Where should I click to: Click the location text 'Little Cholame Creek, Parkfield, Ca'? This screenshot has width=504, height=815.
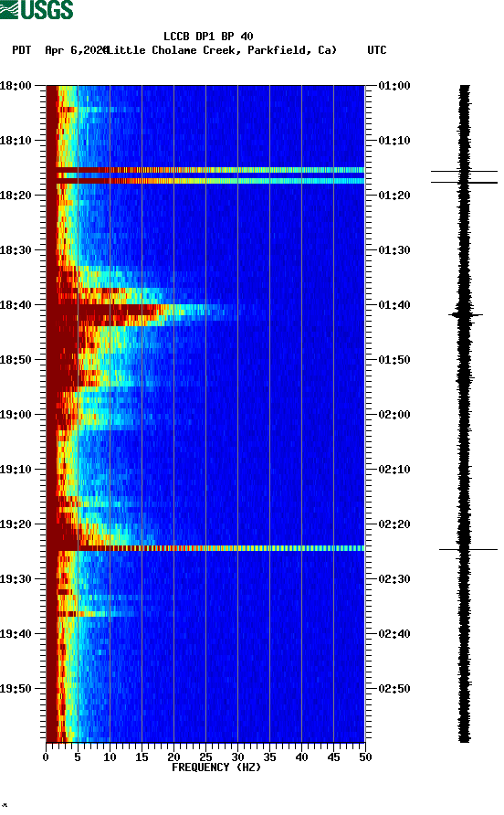pos(221,50)
